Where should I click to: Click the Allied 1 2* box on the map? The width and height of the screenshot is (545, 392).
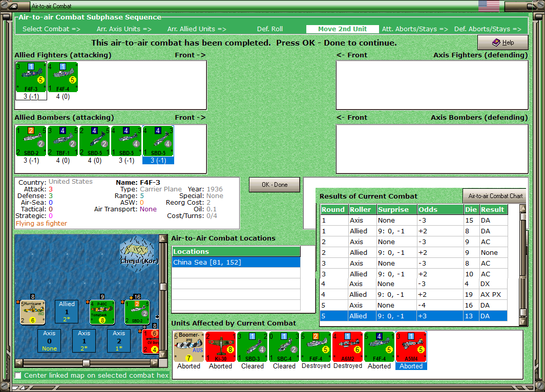[x=67, y=312]
